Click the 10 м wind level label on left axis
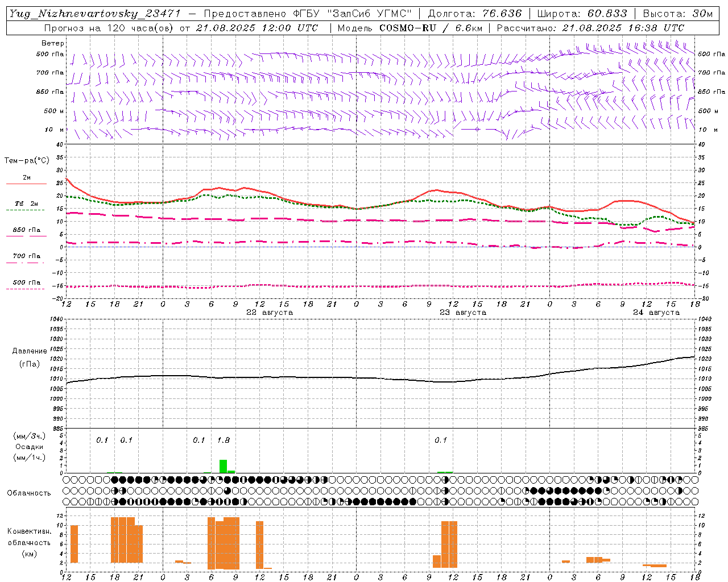This screenshot has width=728, height=582. (55, 130)
